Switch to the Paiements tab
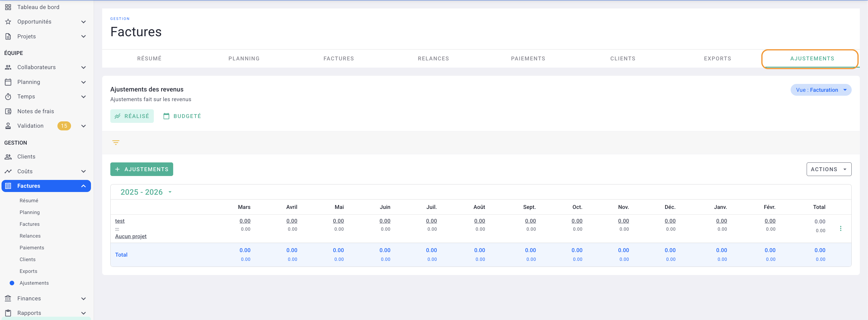The width and height of the screenshot is (868, 320). click(528, 59)
